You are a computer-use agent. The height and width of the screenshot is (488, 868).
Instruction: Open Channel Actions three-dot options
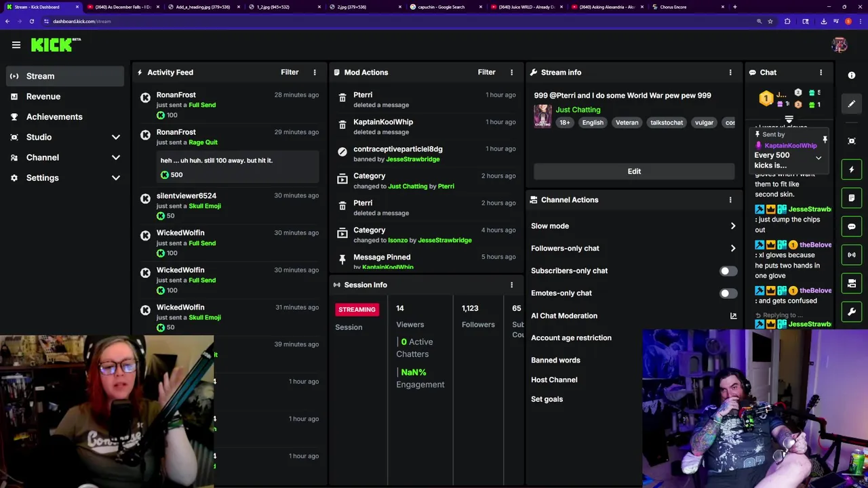[x=730, y=200]
